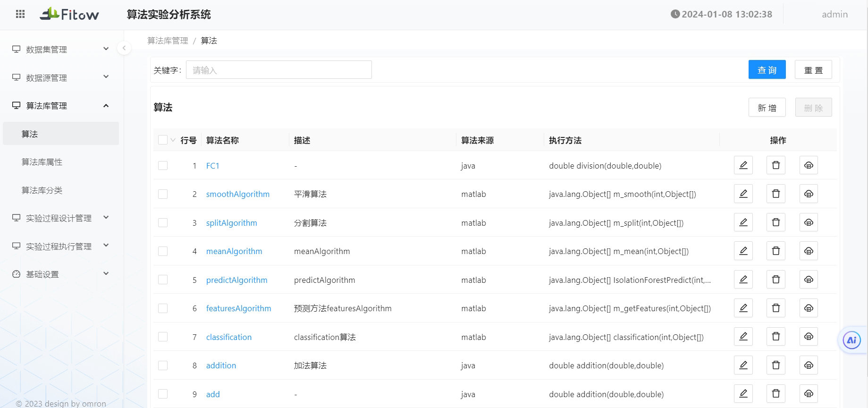This screenshot has height=408, width=868.
Task: Delete the smoothAlgorithm row
Action: [776, 194]
